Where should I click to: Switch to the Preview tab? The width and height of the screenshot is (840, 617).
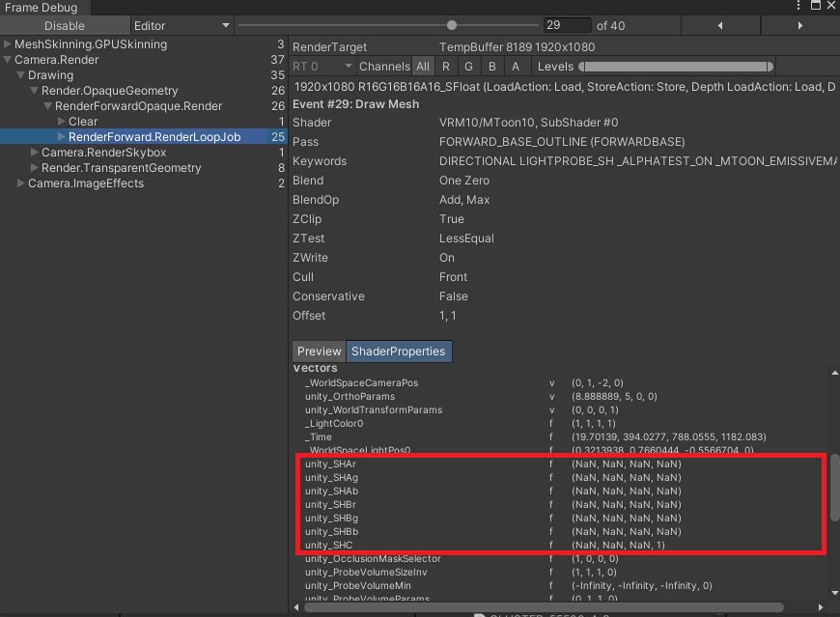(319, 351)
